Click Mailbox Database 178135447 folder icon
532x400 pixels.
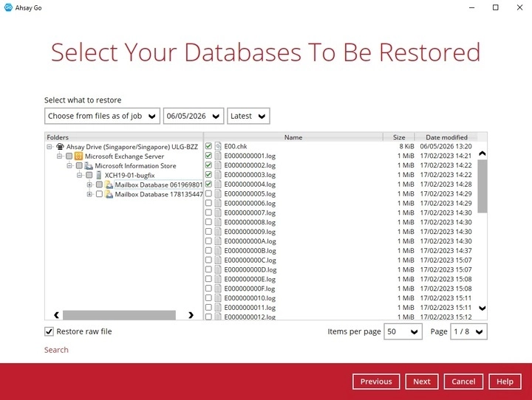pos(109,194)
